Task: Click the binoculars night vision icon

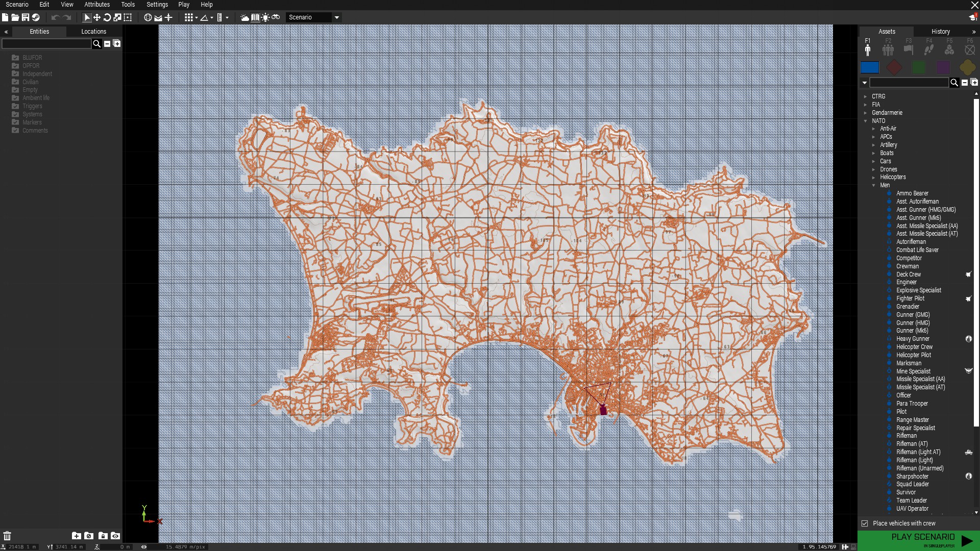Action: pyautogui.click(x=276, y=17)
